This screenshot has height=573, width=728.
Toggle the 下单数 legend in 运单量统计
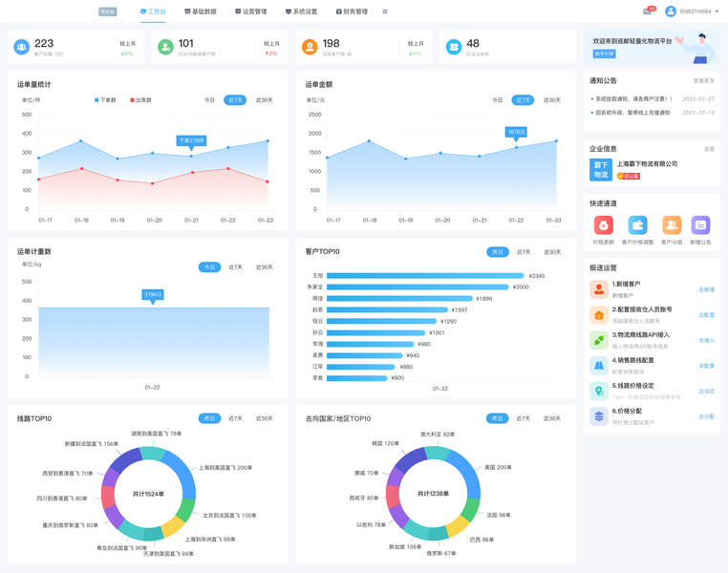[x=105, y=100]
